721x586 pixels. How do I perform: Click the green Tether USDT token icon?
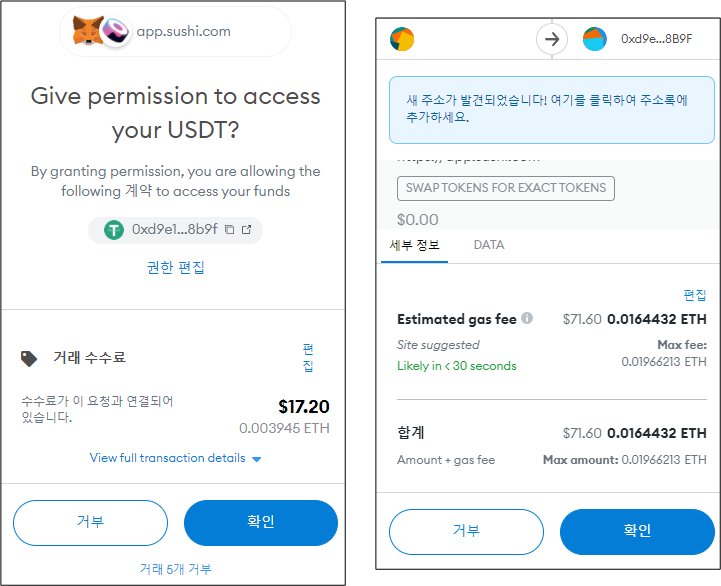pos(114,230)
